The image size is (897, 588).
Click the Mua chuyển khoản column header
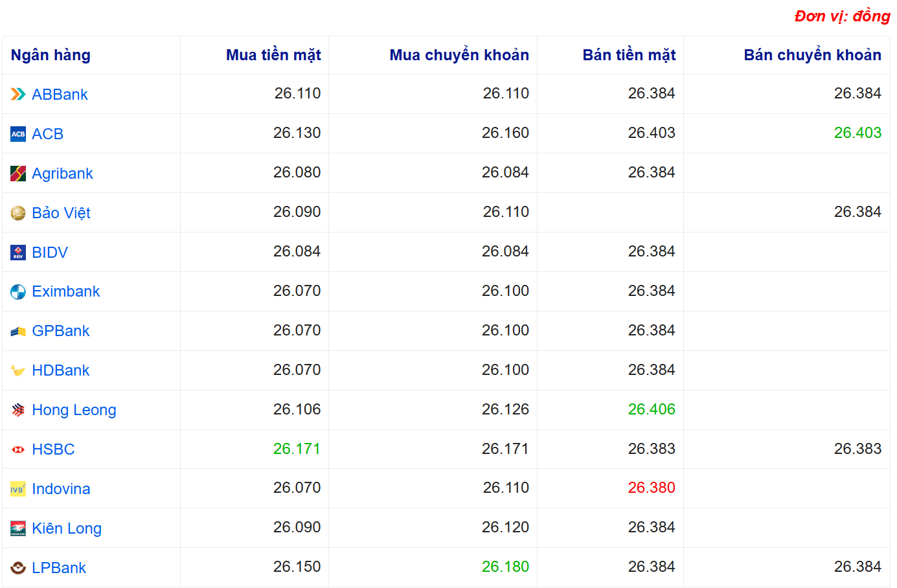[459, 55]
